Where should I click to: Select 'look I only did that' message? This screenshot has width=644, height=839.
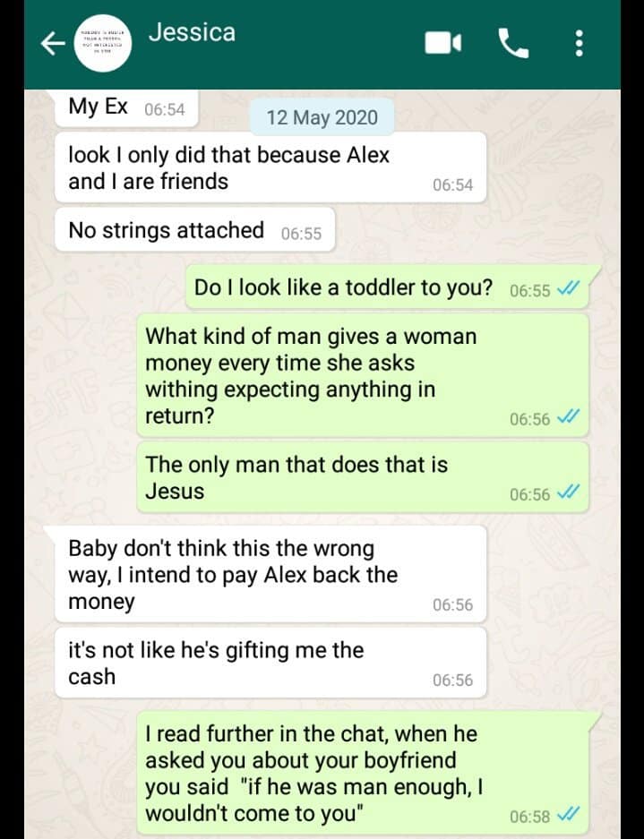tap(270, 167)
